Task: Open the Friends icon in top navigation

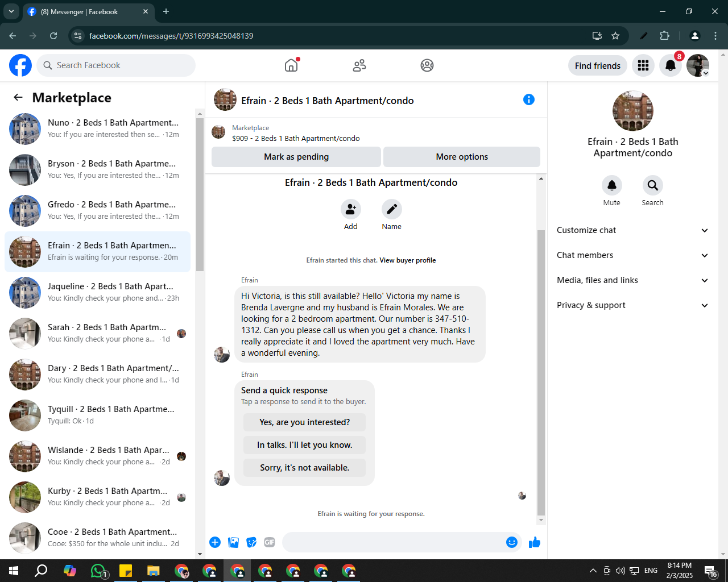Action: 359,65
